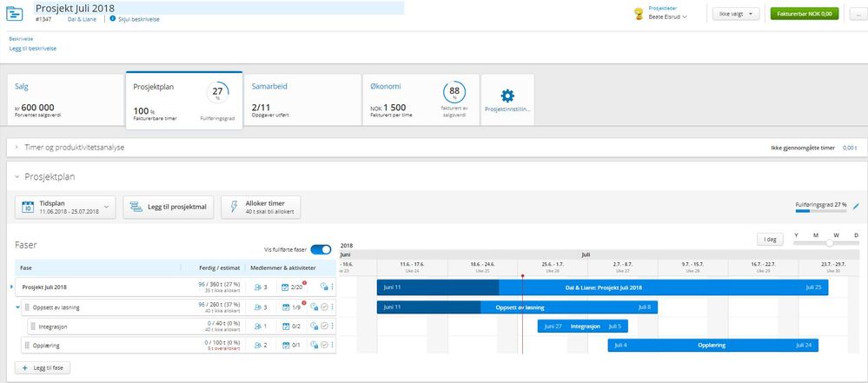
Task: Click drag handle icon on Integrasjon row
Action: point(34,327)
